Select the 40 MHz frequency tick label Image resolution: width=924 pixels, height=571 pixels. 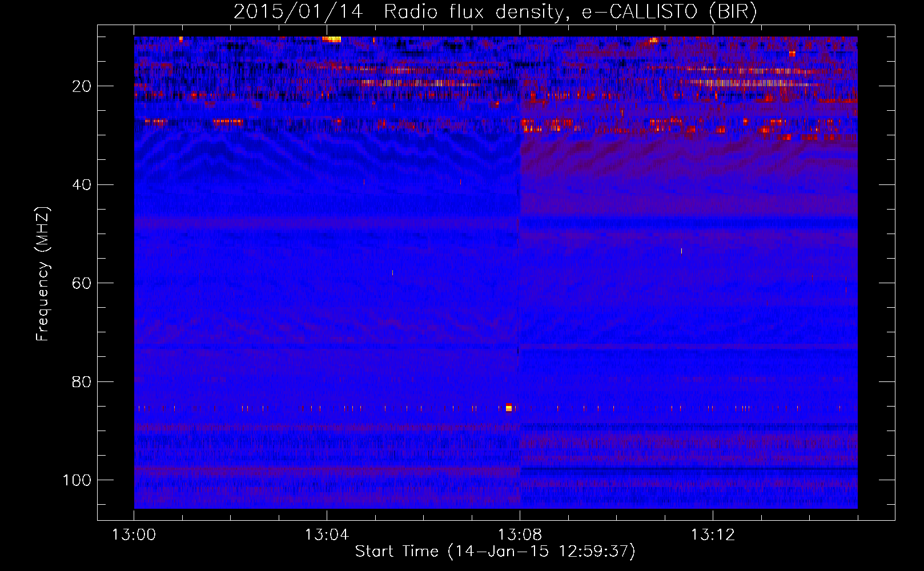click(x=82, y=184)
